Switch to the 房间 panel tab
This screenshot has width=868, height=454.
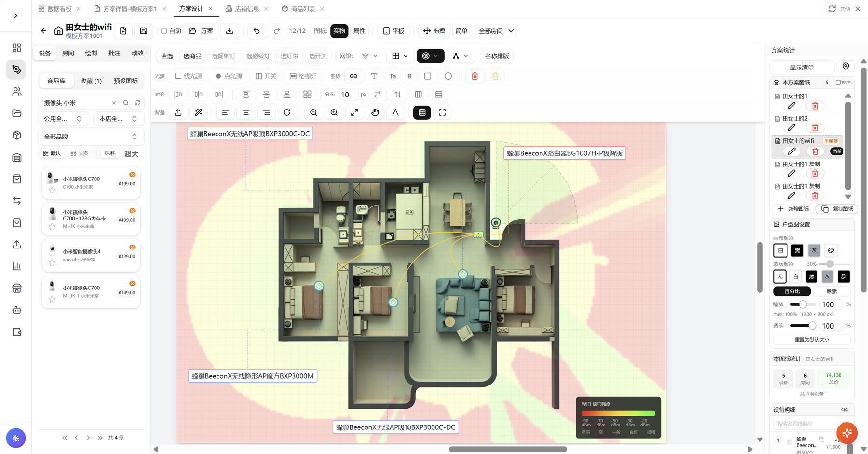tap(68, 53)
